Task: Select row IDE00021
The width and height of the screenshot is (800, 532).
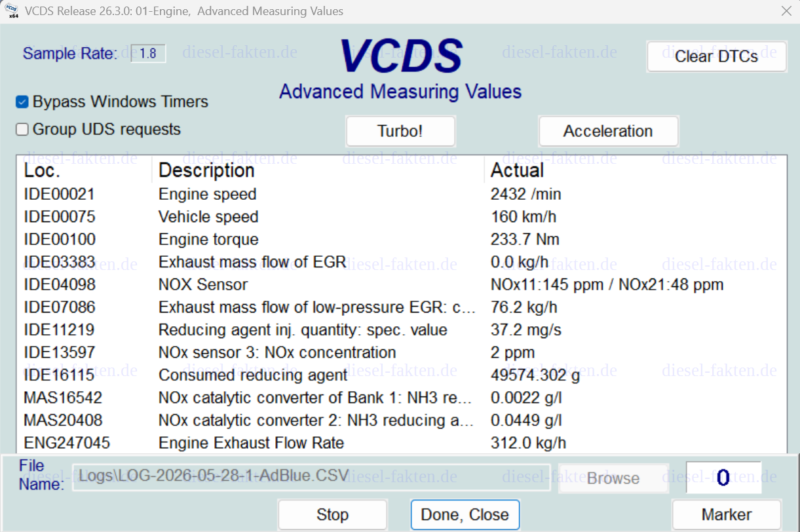Action: [402, 195]
